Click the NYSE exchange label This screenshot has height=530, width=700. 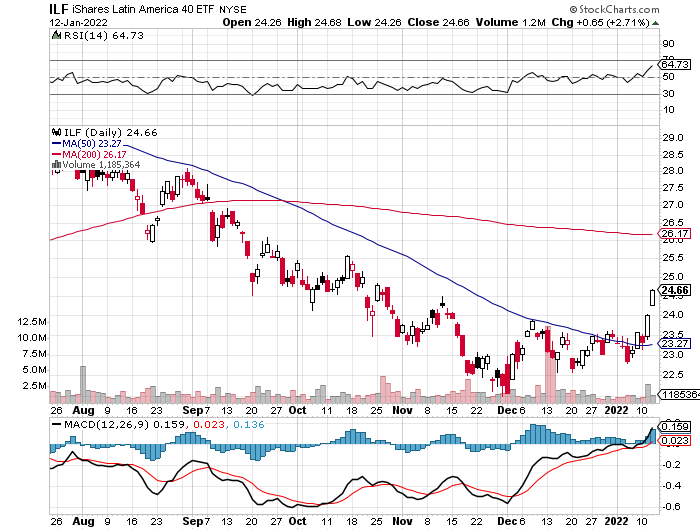click(232, 9)
